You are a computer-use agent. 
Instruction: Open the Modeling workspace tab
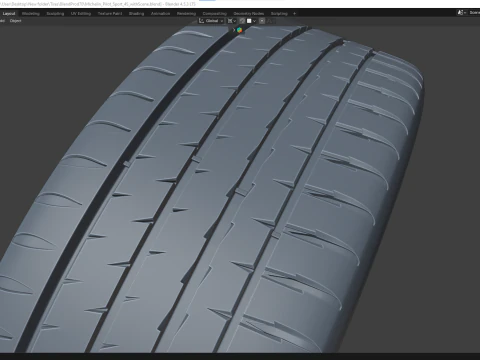pyautogui.click(x=30, y=14)
